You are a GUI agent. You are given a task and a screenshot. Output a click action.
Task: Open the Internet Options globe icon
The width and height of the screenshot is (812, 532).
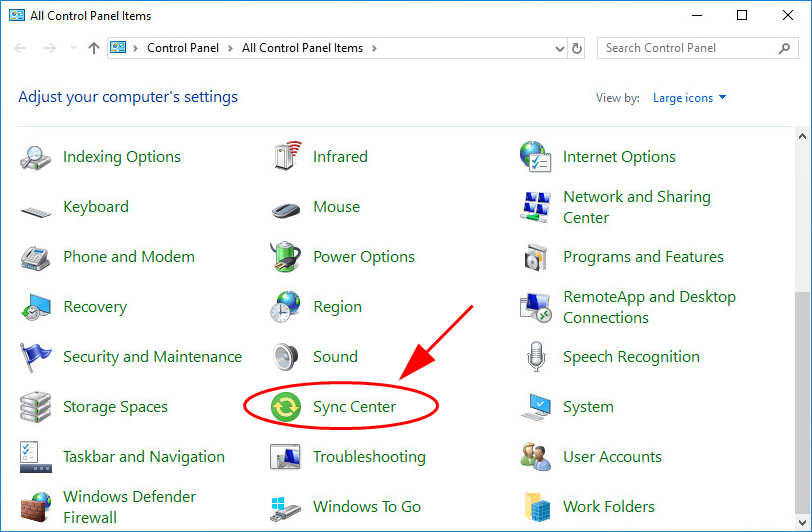[535, 156]
